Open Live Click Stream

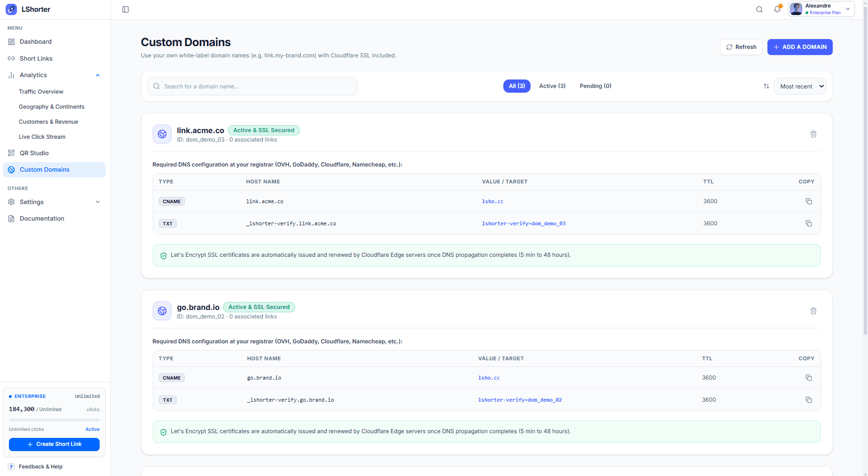click(x=42, y=137)
